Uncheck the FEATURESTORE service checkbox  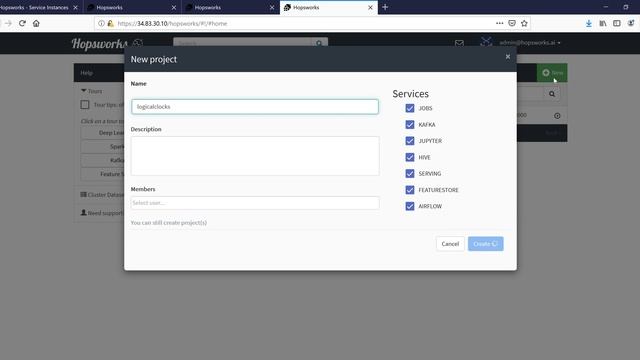tap(410, 190)
